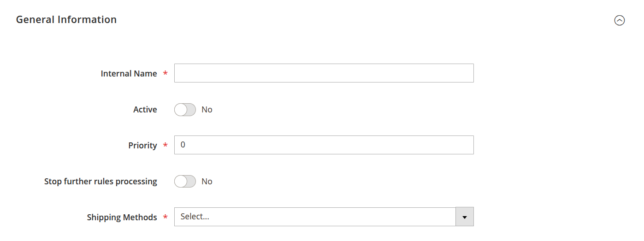Click the Shipping Methods field label
644x241 pixels.
point(122,217)
